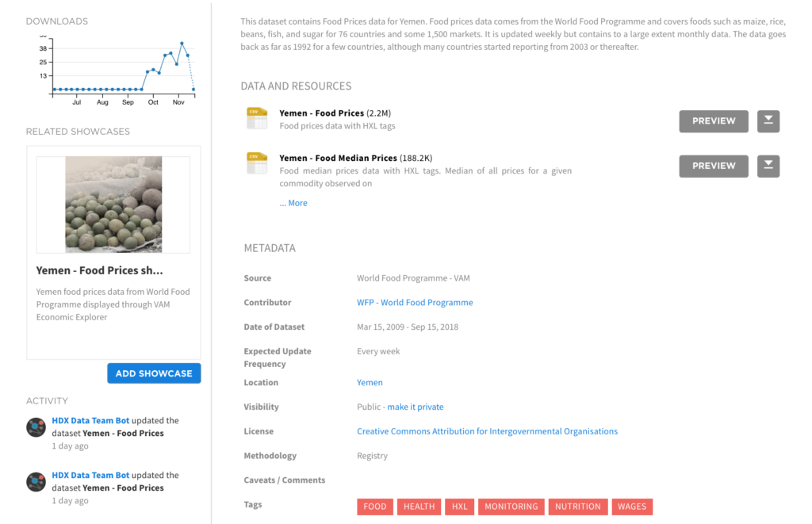Image resolution: width=812 pixels, height=524 pixels.
Task: Click the CSV icon for Yemen - Food Prices
Action: coord(256,118)
